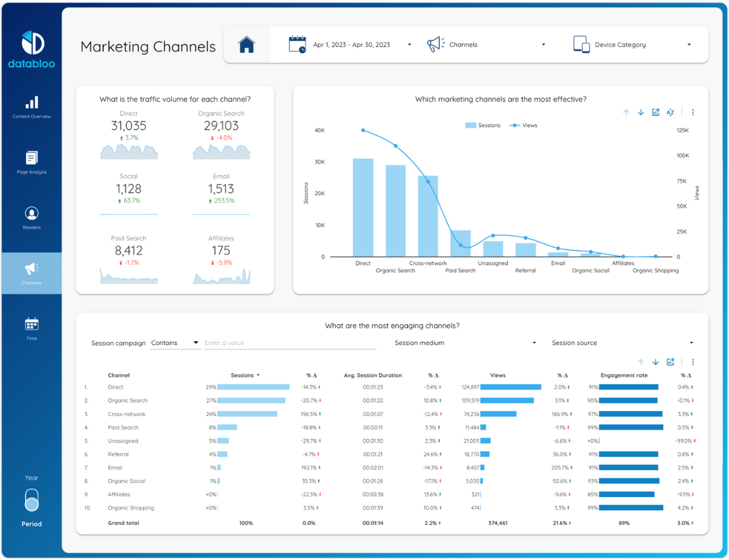Click Grand total views 374,461
The width and height of the screenshot is (729, 560).
[498, 524]
